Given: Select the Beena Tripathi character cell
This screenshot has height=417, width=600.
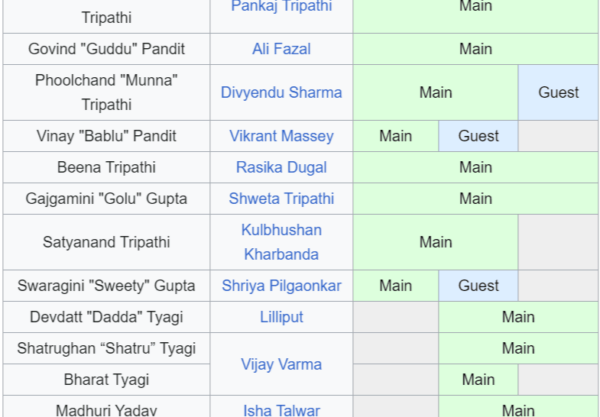Looking at the screenshot, I should tap(106, 167).
